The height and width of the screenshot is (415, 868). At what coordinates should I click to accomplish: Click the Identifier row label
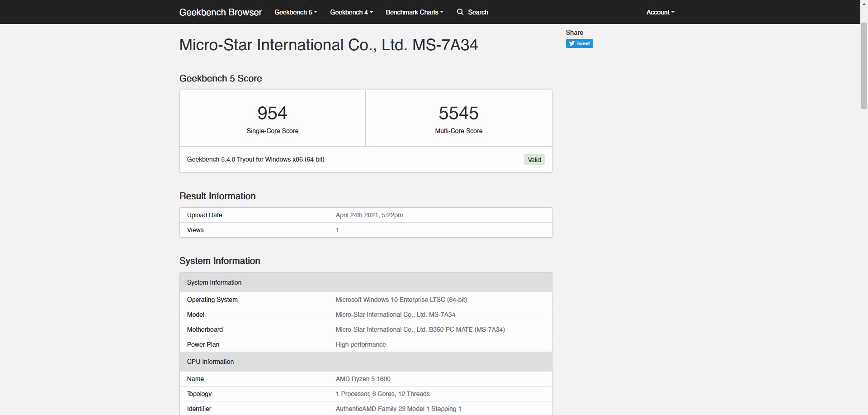199,409
